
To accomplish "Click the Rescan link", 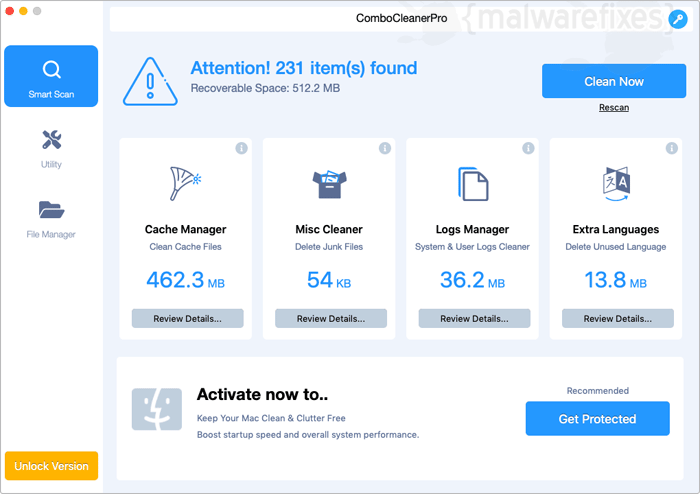I will pos(614,108).
